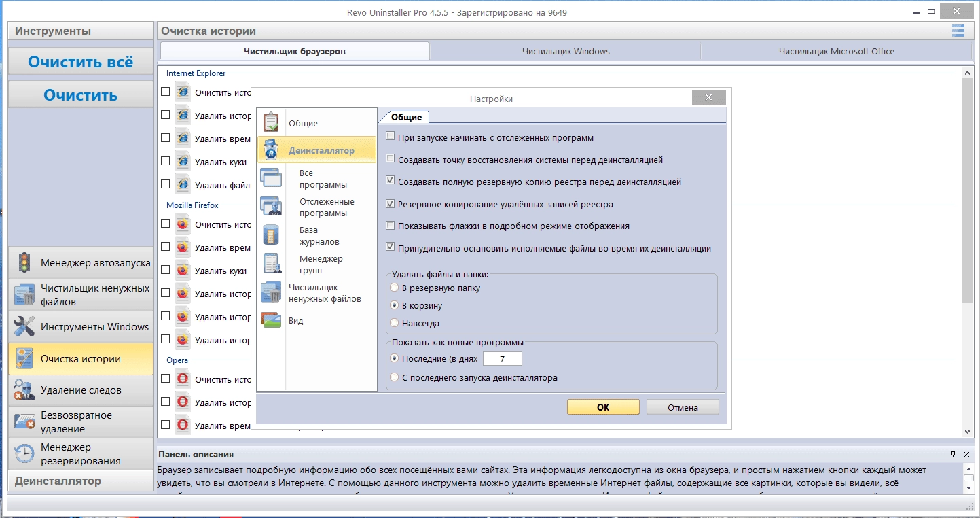980x518 pixels.
Task: Select Последние (в днях) radio option
Action: click(x=395, y=358)
